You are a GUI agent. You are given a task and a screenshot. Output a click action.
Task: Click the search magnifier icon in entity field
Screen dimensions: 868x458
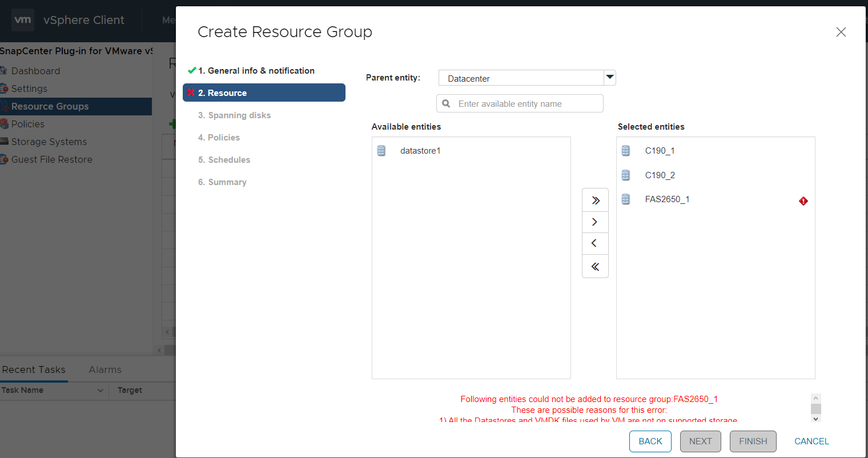[x=447, y=104]
